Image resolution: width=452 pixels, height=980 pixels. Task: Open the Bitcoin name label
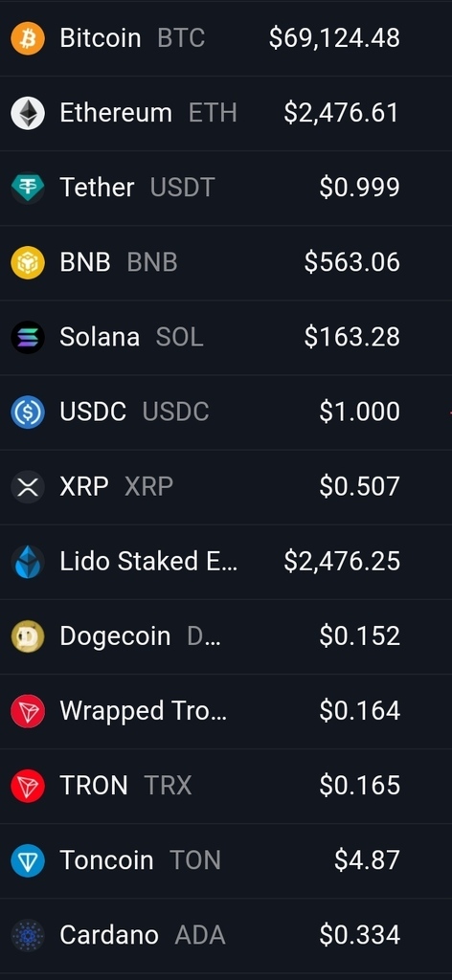pyautogui.click(x=100, y=38)
